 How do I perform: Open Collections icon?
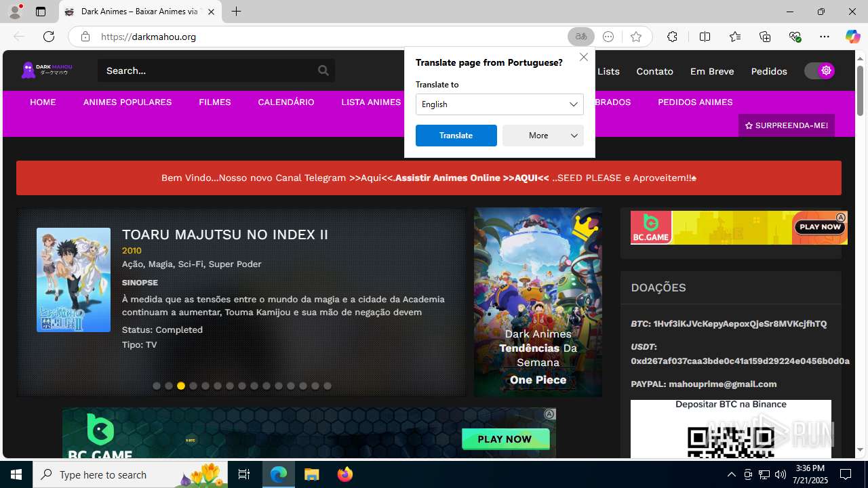(x=765, y=37)
